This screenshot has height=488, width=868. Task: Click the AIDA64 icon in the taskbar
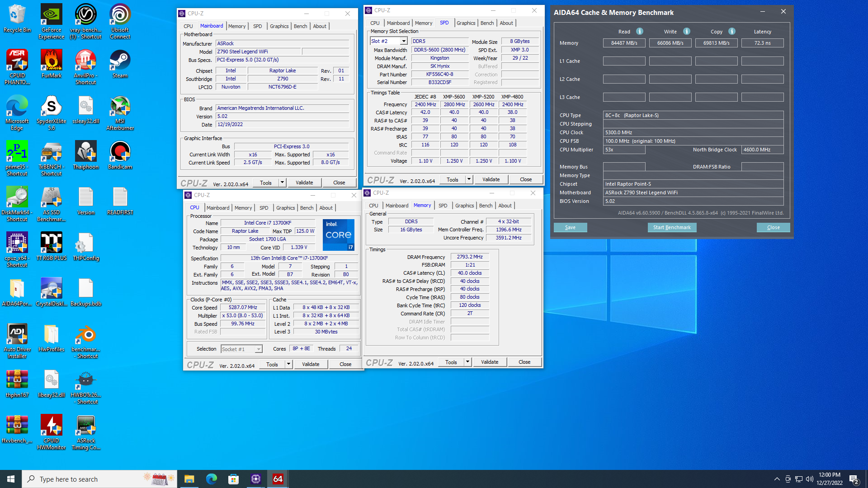tap(278, 479)
